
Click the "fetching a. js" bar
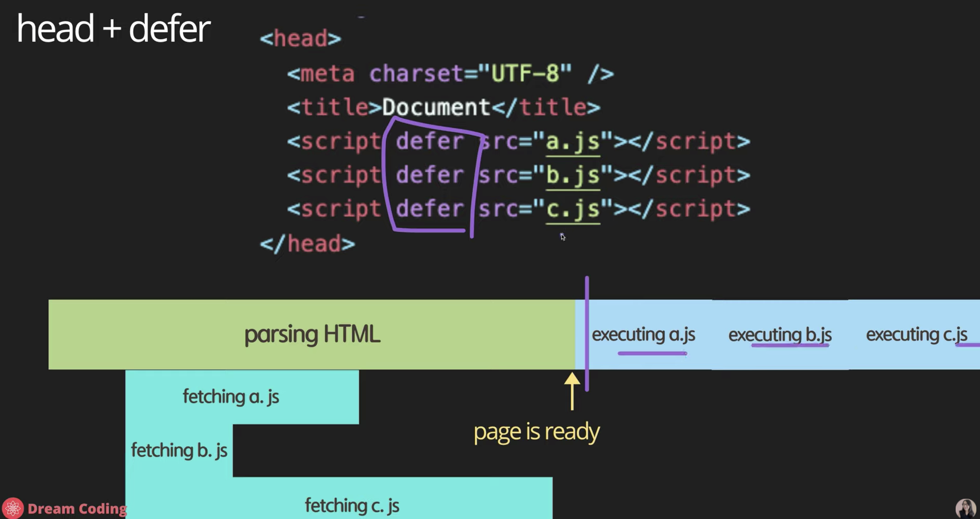pos(231,397)
